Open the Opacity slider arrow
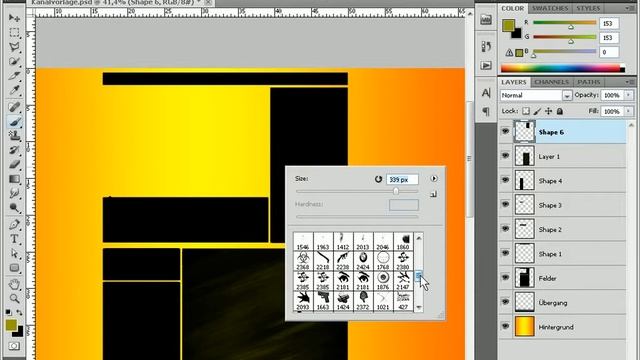Image resolution: width=640 pixels, height=360 pixels. point(629,95)
